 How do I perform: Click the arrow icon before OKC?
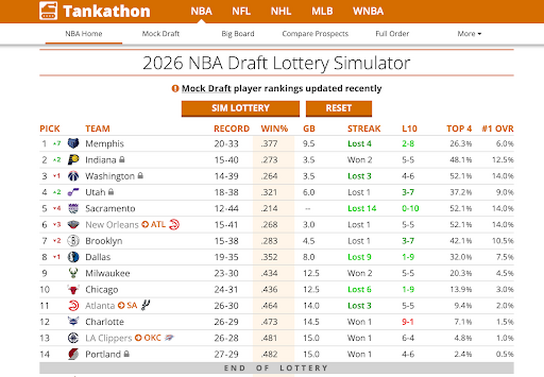pos(138,337)
